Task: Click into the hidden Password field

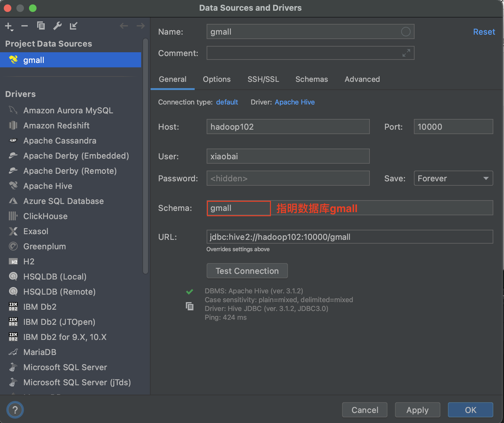Action: coord(288,178)
